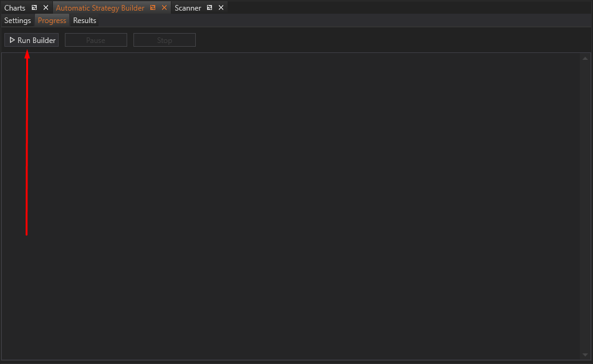Open the Results sub-tab

click(85, 21)
